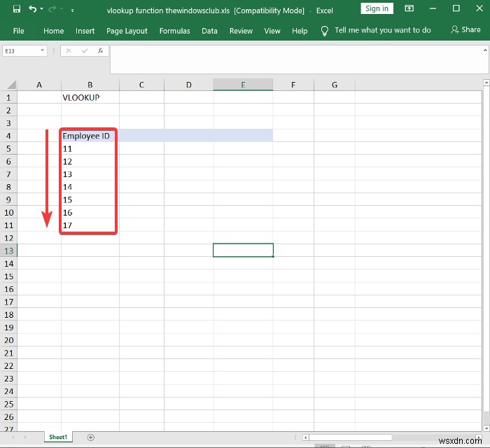The image size is (490, 448).
Task: Switch to the Home ribbon tab
Action: click(53, 31)
